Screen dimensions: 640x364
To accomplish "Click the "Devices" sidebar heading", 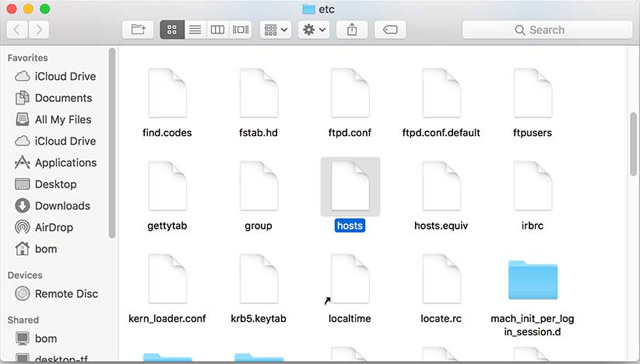I will (x=25, y=275).
